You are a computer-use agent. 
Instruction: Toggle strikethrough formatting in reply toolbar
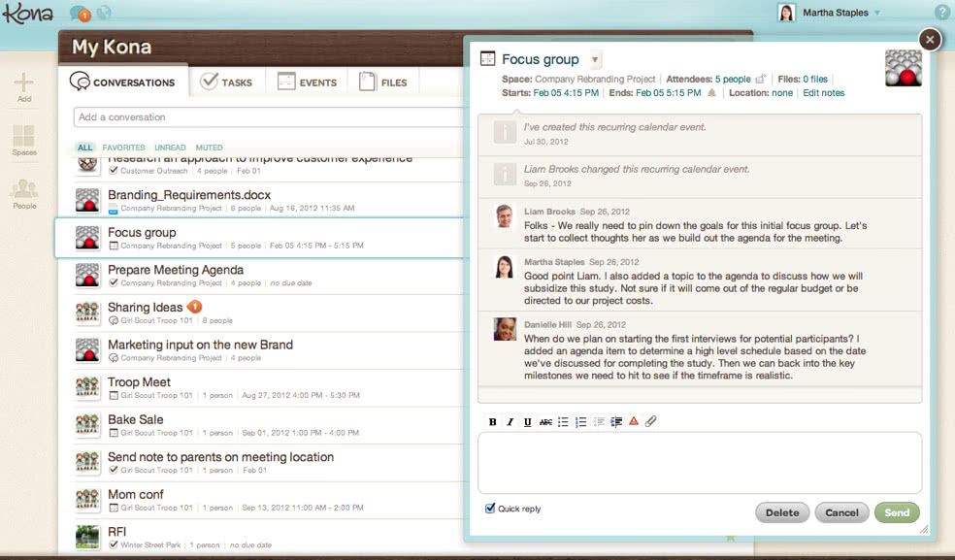545,421
